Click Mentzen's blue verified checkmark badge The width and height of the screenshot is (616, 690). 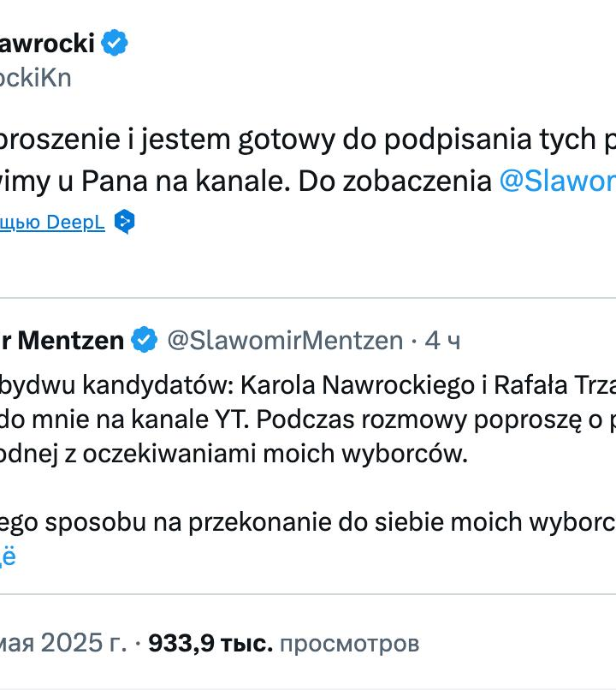144,340
